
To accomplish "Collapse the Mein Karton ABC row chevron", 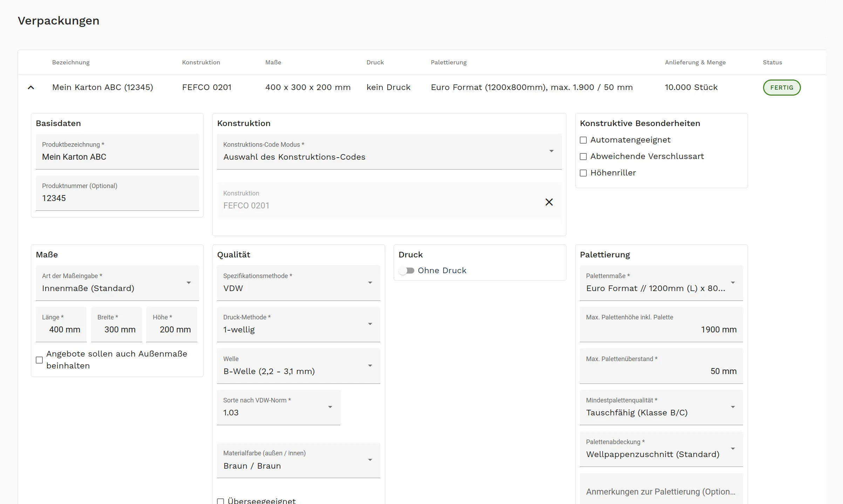I will (x=31, y=88).
